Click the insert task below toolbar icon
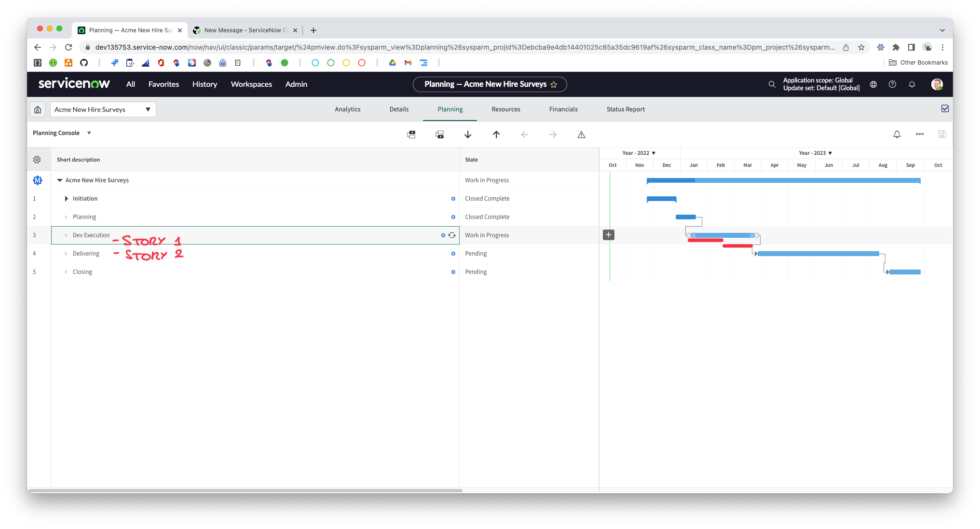Screen dimensions: 980x529 [x=440, y=135]
